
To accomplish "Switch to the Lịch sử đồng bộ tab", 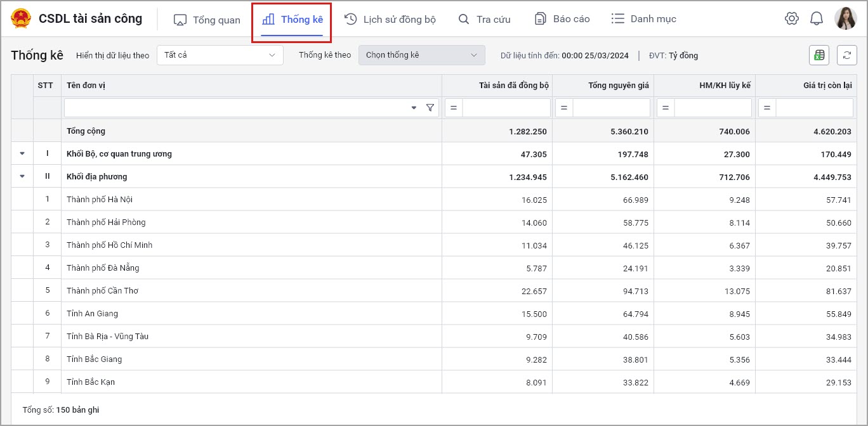I will [x=390, y=20].
